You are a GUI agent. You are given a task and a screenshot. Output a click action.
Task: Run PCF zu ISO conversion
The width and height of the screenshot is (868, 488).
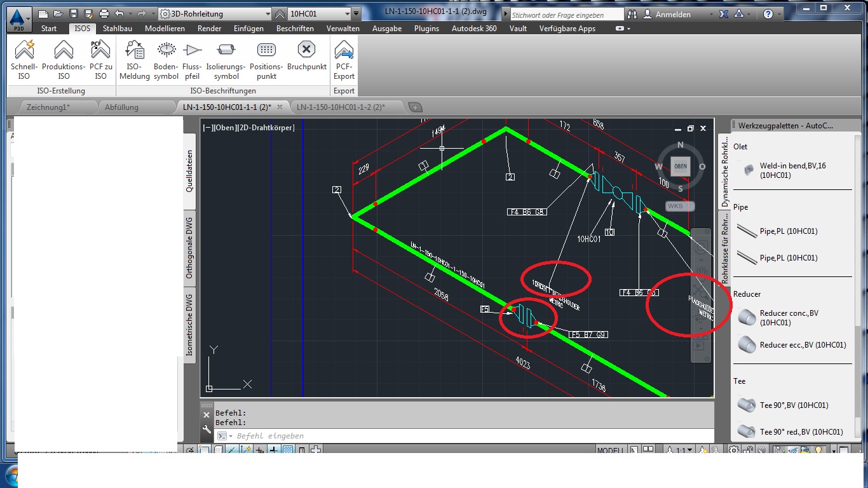coord(100,60)
